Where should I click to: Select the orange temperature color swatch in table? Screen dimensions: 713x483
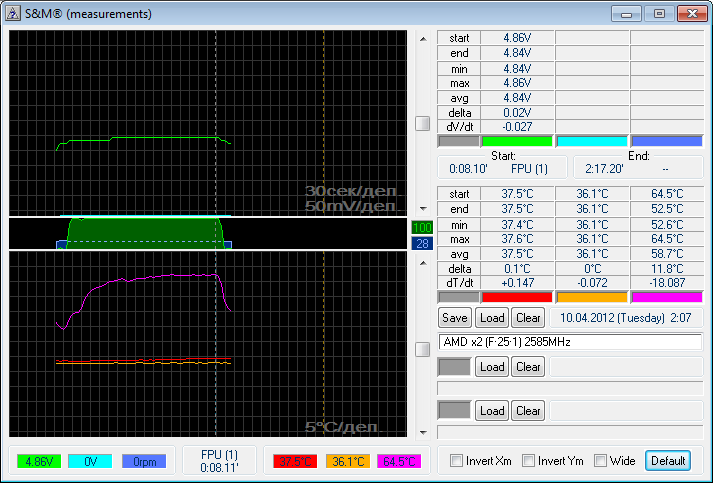tap(592, 297)
